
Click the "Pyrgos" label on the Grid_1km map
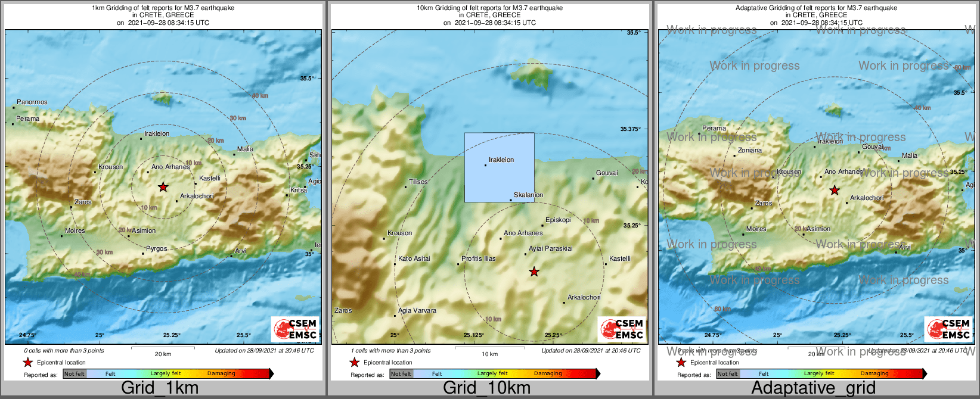pyautogui.click(x=157, y=249)
